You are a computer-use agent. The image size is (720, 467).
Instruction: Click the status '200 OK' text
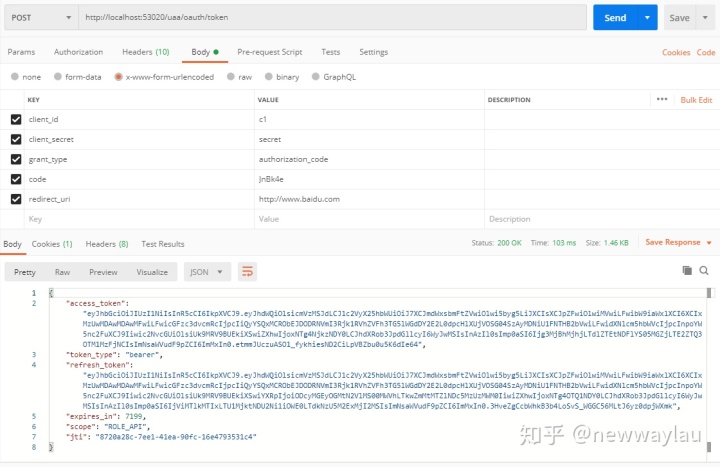click(x=509, y=243)
